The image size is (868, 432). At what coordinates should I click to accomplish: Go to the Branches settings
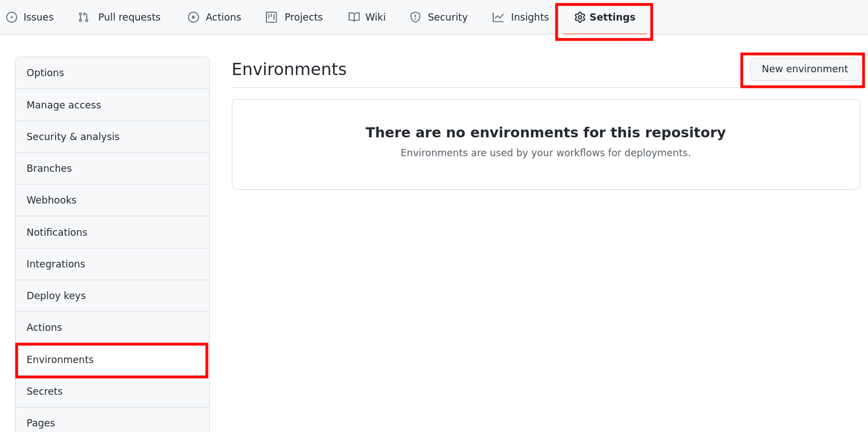[49, 168]
